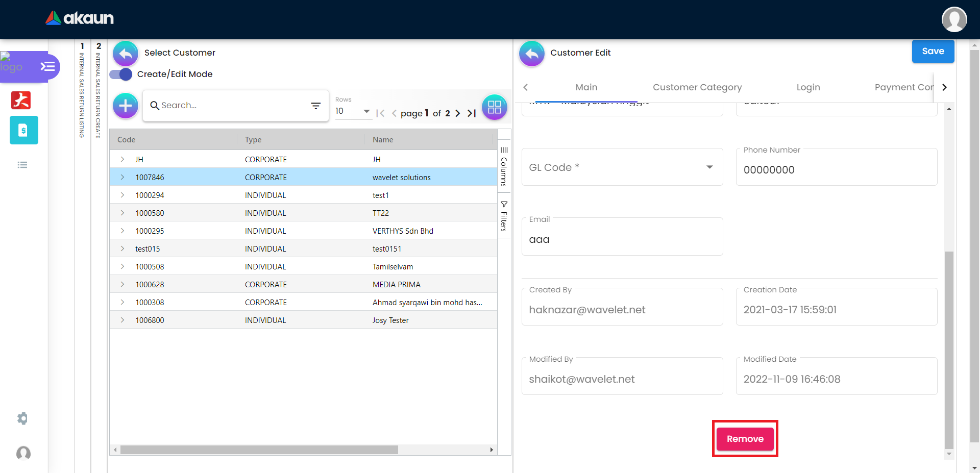Switch to the Customer Category tab
Viewport: 980px width, 473px height.
[x=697, y=87]
